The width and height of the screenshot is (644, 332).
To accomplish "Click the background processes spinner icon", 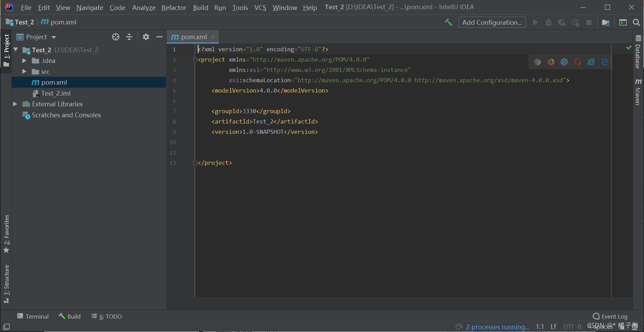I will tap(459, 327).
